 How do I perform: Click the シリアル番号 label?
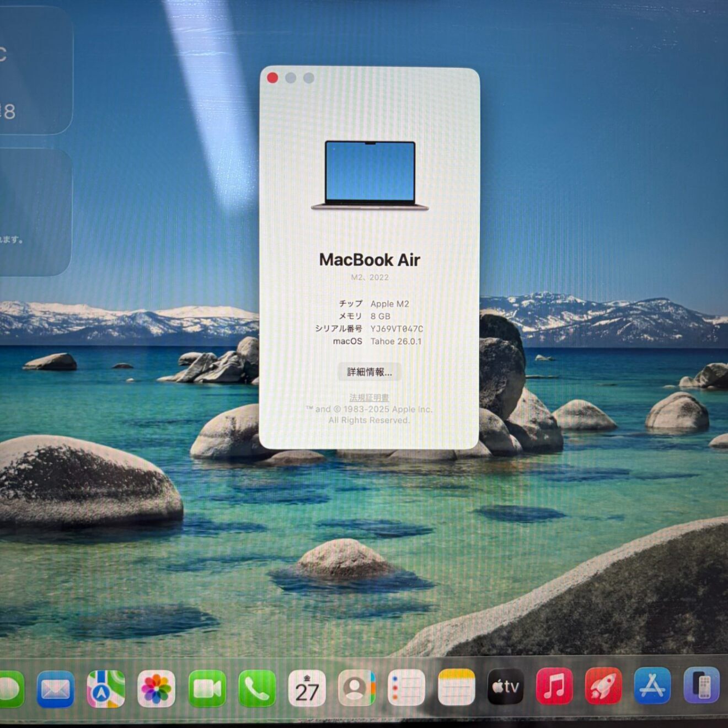click(339, 329)
